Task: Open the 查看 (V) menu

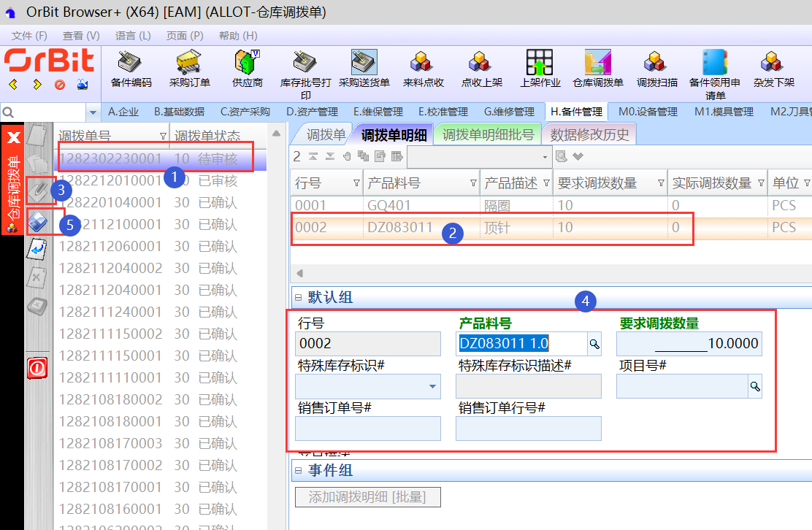Action: (x=81, y=36)
